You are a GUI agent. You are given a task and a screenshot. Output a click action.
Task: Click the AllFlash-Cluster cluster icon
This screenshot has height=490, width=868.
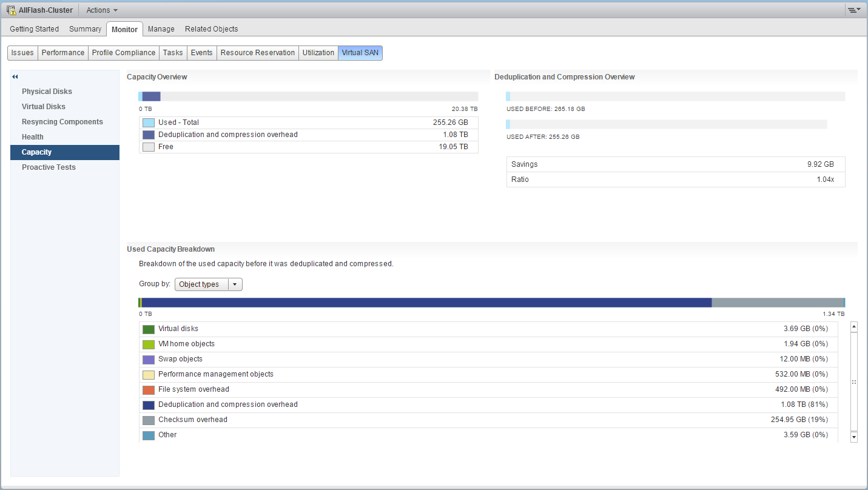[x=11, y=10]
